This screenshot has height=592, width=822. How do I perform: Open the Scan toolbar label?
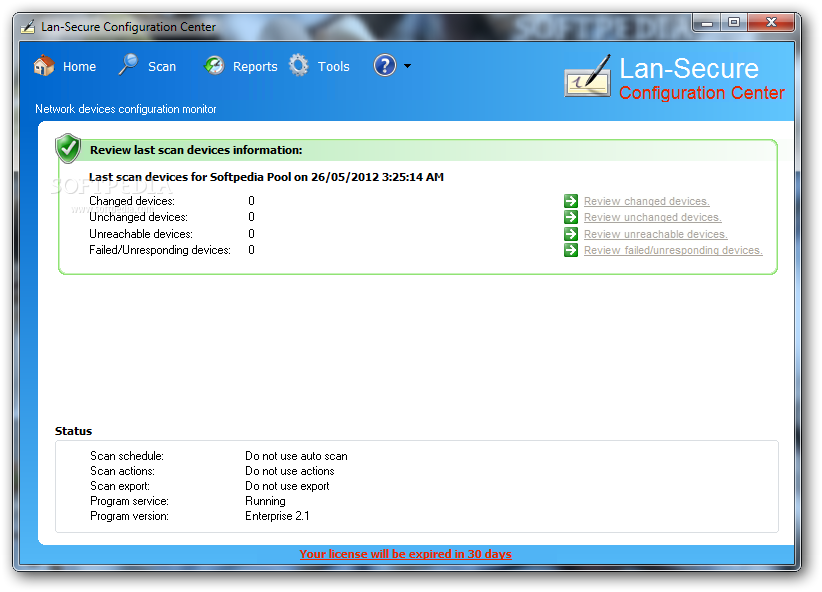[162, 67]
